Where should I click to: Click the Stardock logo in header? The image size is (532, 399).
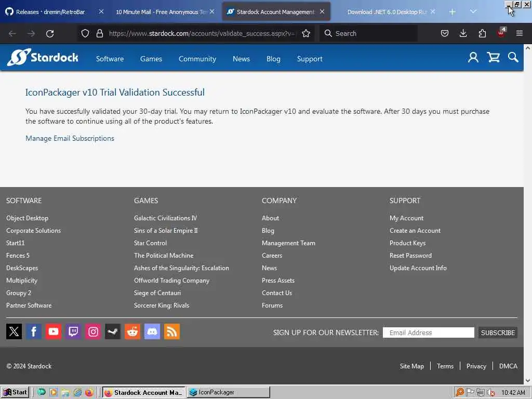click(43, 57)
